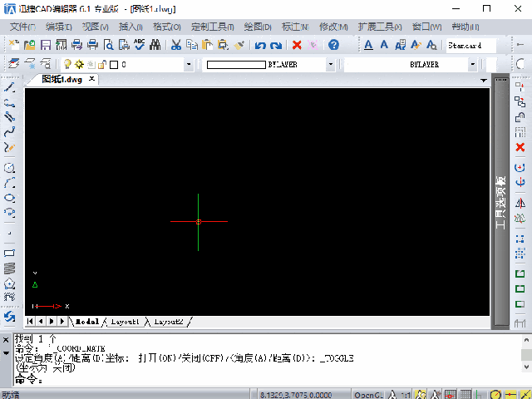Collapse command panel with down arrow
Viewport: 532px width, 399px height.
click(x=6, y=352)
